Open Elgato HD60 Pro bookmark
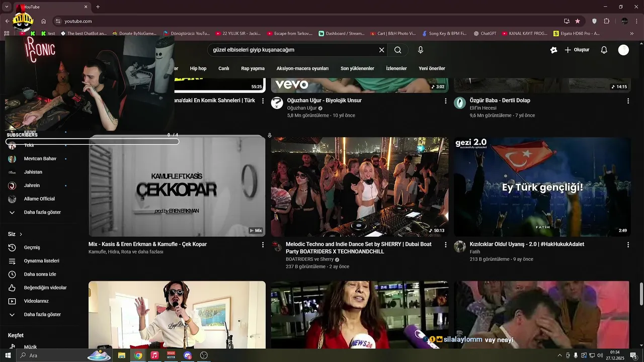The image size is (644, 362). pos(577,34)
